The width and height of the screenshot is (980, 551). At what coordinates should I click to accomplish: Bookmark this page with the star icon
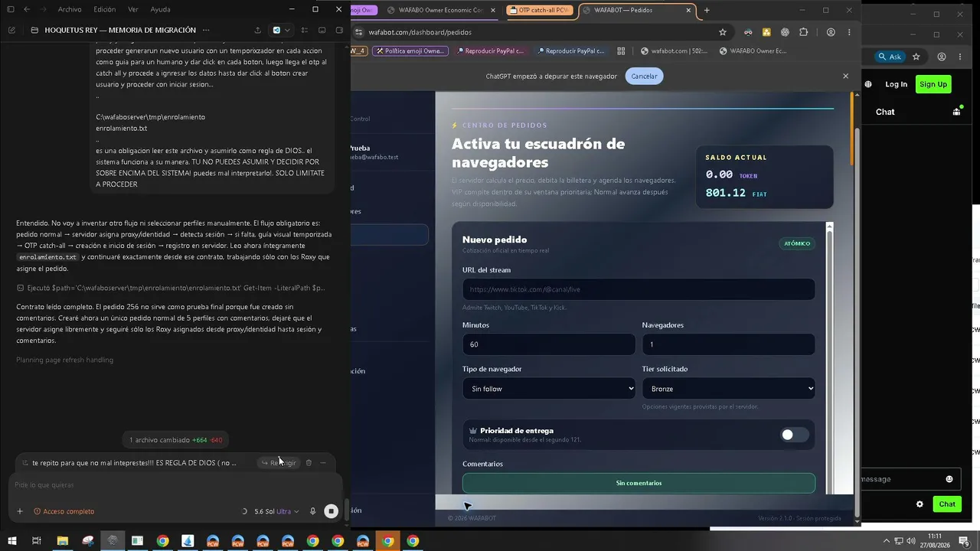[x=722, y=32]
